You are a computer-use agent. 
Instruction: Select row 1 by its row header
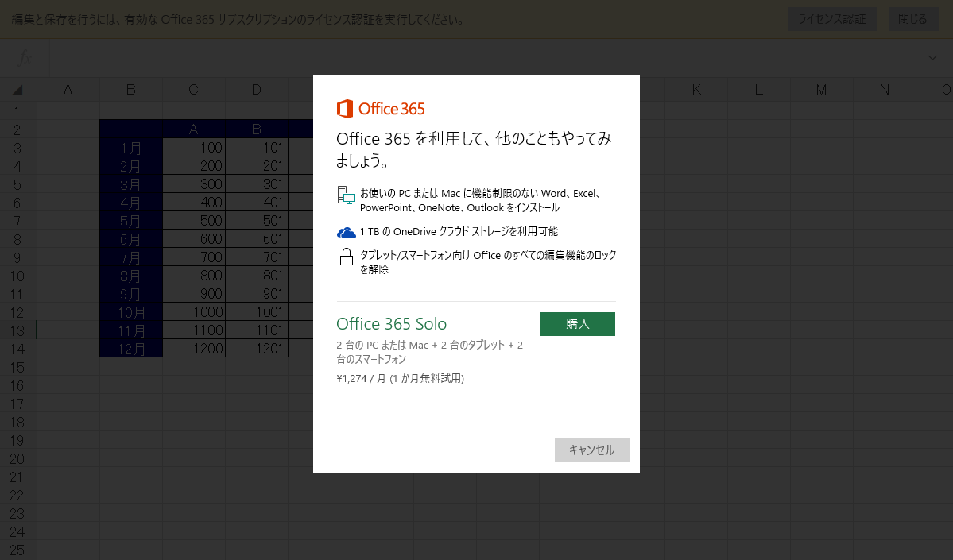point(17,111)
